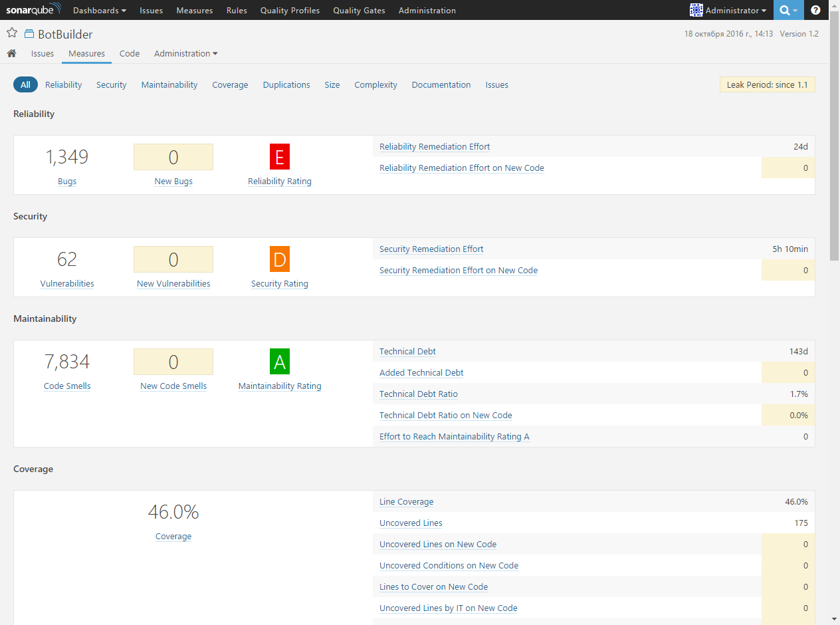Click the help question mark icon
Screen dimensions: 840x625
[x=815, y=10]
